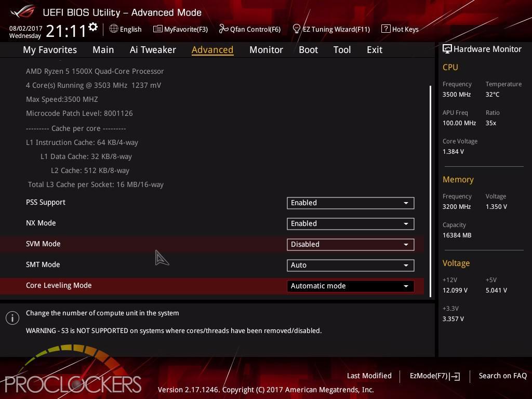Click the Core Voltage value 1.384 V
532x399 pixels.
click(x=453, y=151)
